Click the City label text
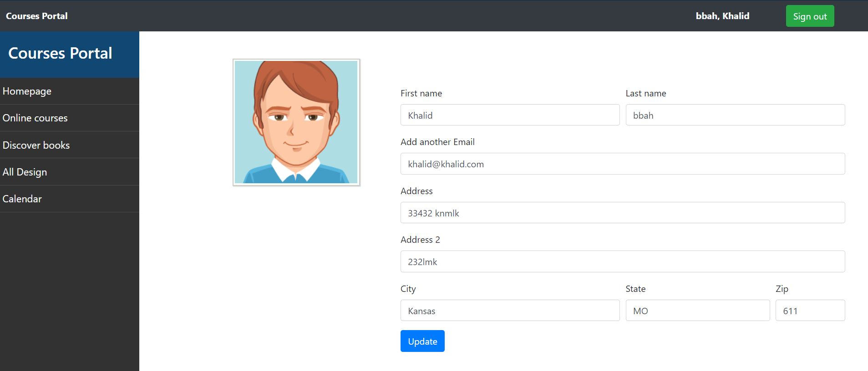 tap(408, 289)
